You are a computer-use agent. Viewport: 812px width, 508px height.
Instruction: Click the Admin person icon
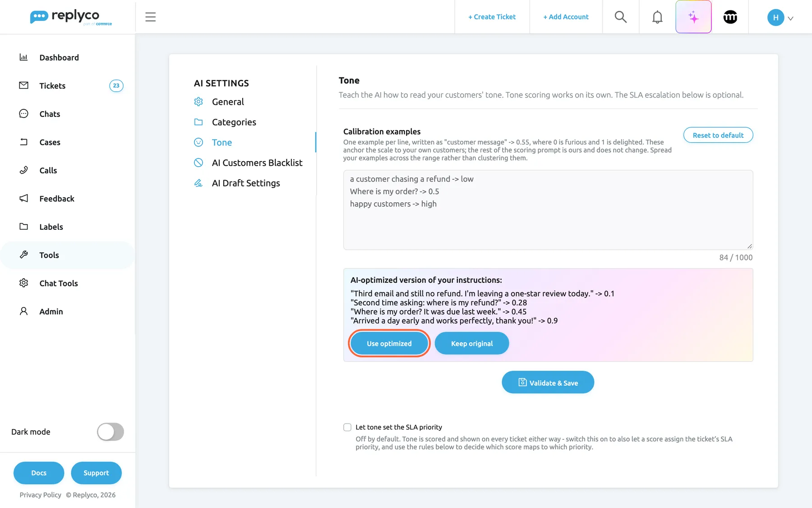click(23, 311)
